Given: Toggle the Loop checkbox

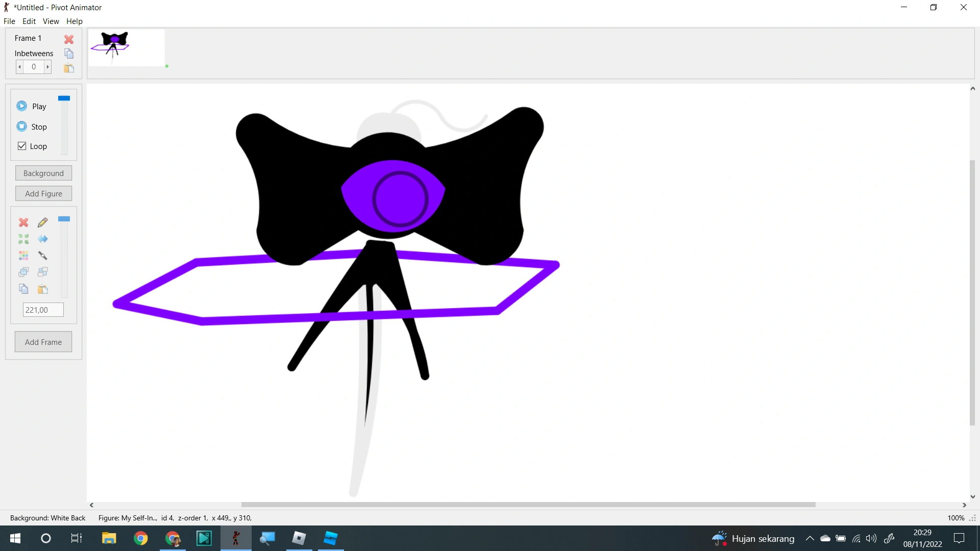Looking at the screenshot, I should 22,146.
